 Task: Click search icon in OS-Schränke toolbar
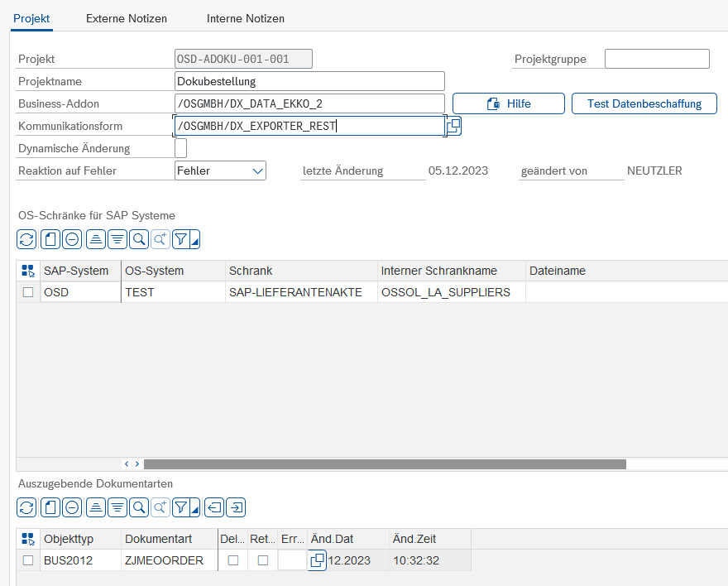139,239
